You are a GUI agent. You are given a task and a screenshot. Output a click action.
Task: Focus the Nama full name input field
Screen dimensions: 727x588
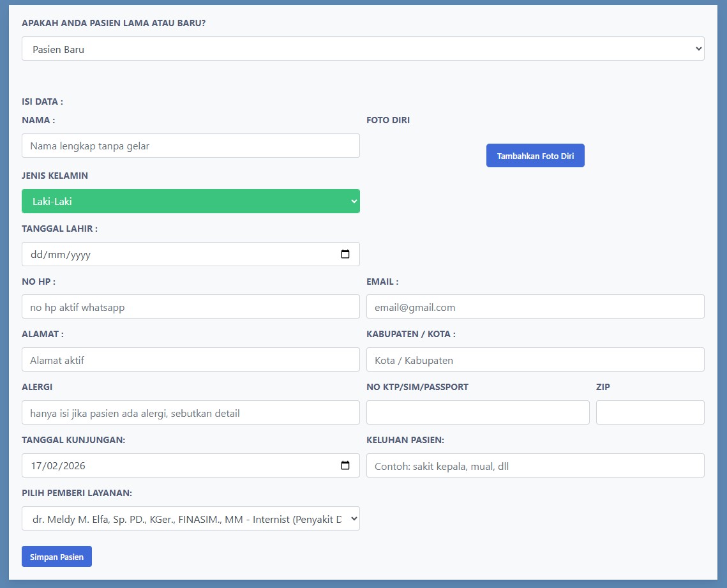pyautogui.click(x=190, y=146)
